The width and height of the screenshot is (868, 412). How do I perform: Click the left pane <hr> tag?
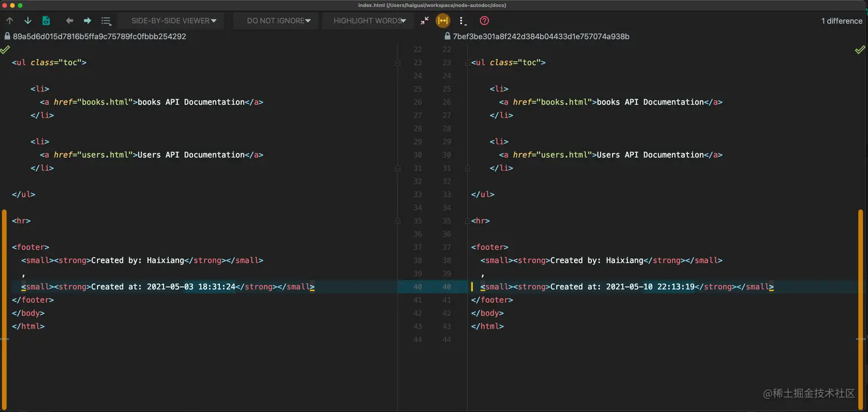21,221
